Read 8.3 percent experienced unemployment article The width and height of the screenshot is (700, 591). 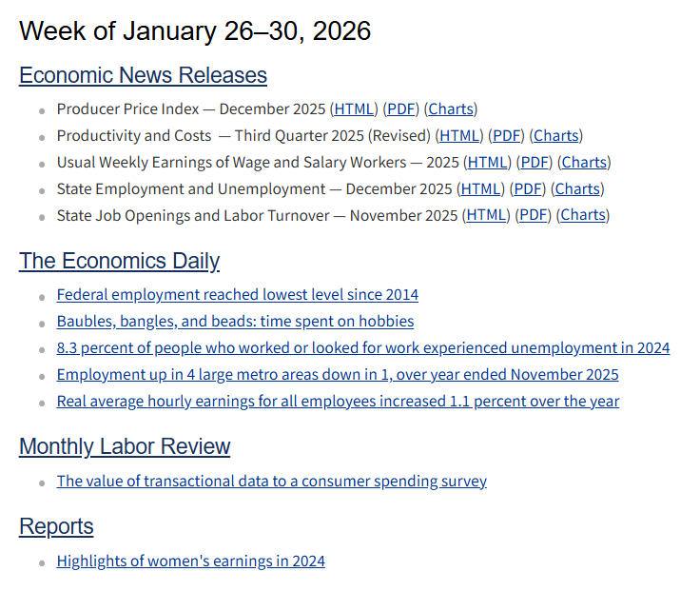(363, 348)
